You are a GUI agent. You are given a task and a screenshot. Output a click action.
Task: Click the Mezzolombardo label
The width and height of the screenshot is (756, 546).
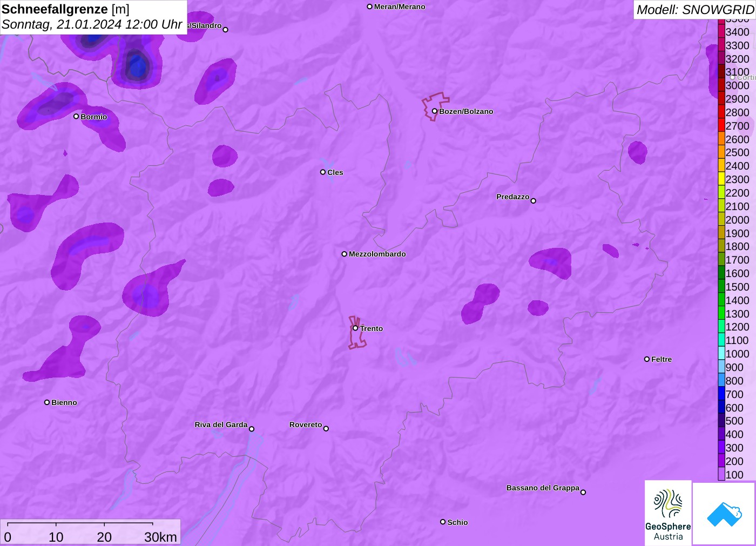[x=377, y=254]
